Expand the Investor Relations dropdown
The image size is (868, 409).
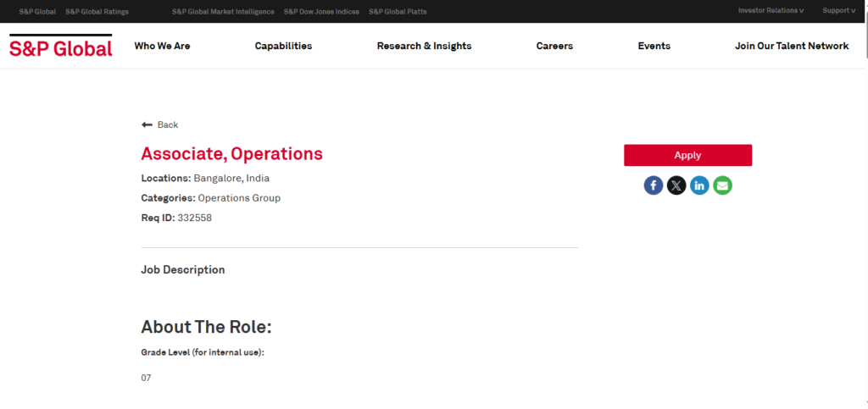click(771, 10)
